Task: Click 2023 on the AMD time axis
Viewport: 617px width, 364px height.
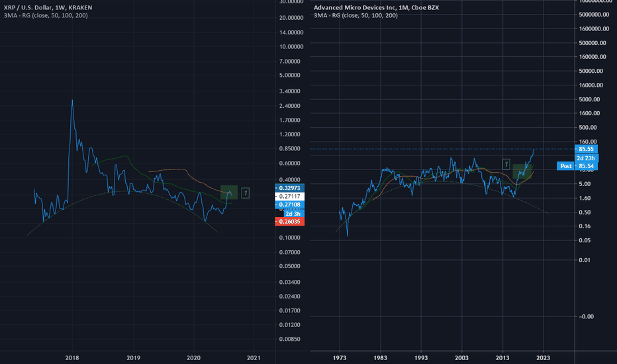Action: coord(543,357)
